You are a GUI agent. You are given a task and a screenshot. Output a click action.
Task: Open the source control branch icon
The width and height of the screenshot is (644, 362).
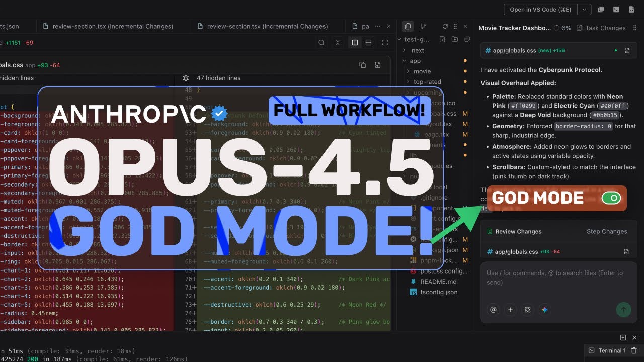[x=423, y=26]
